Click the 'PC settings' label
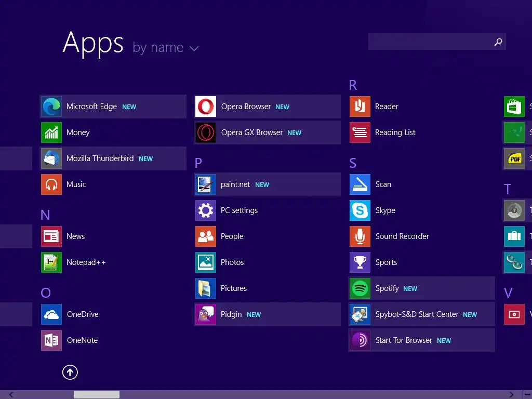Image resolution: width=532 pixels, height=399 pixels. pyautogui.click(x=239, y=210)
